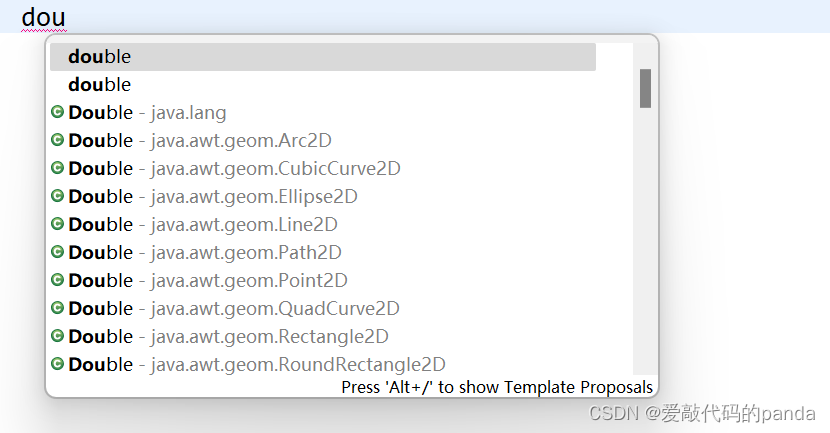Click the class icon for RoundRectangle2D Double

click(x=57, y=364)
